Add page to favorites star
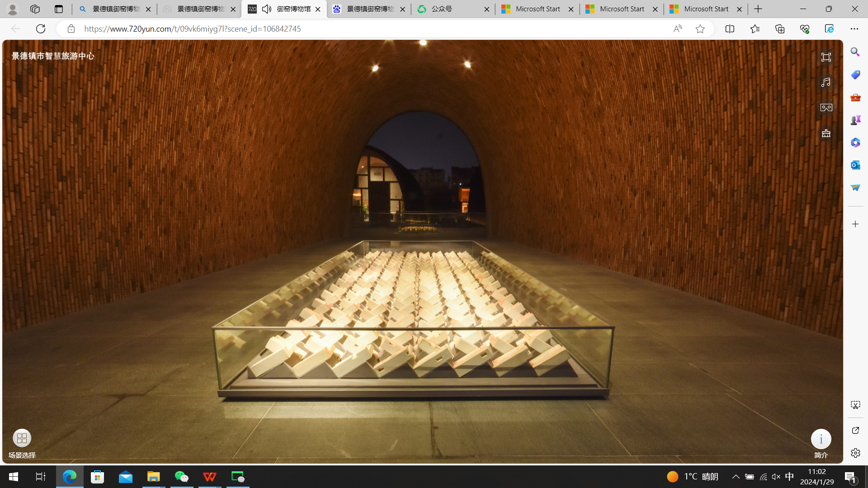Screen dimensions: 868x488 point(700,29)
